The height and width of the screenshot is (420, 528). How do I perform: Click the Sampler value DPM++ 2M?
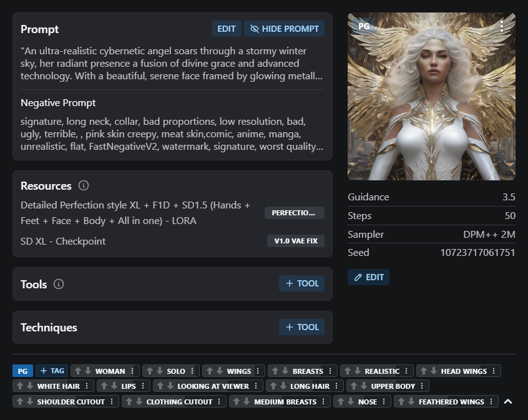489,235
